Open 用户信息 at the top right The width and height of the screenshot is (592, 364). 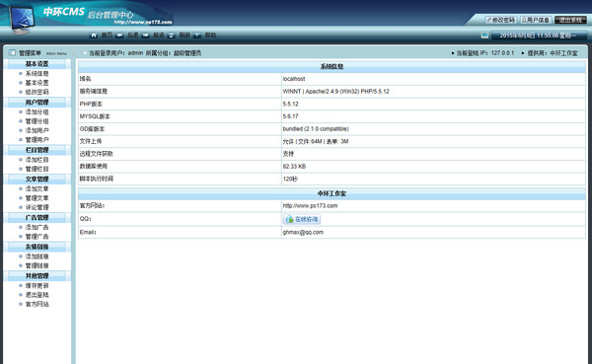[536, 20]
